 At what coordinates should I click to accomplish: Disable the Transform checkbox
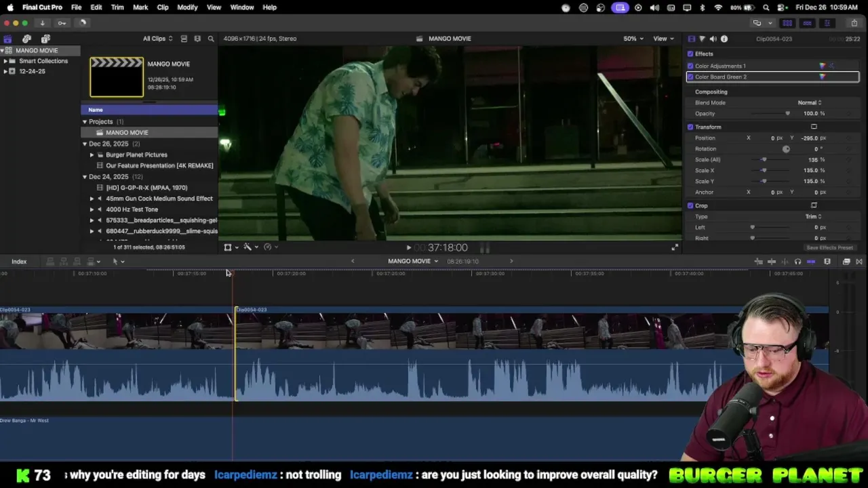coord(690,127)
